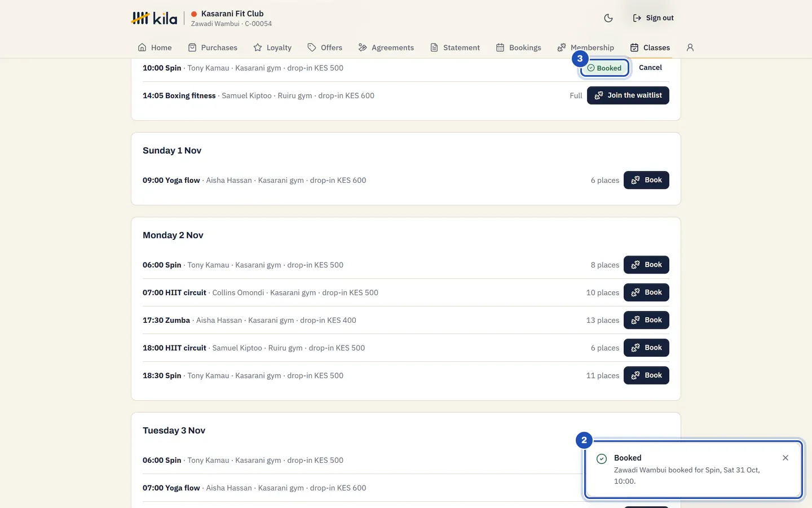Screen dimensions: 812x508
Task: Click the Kasarani Fit Club name
Action: (x=232, y=14)
